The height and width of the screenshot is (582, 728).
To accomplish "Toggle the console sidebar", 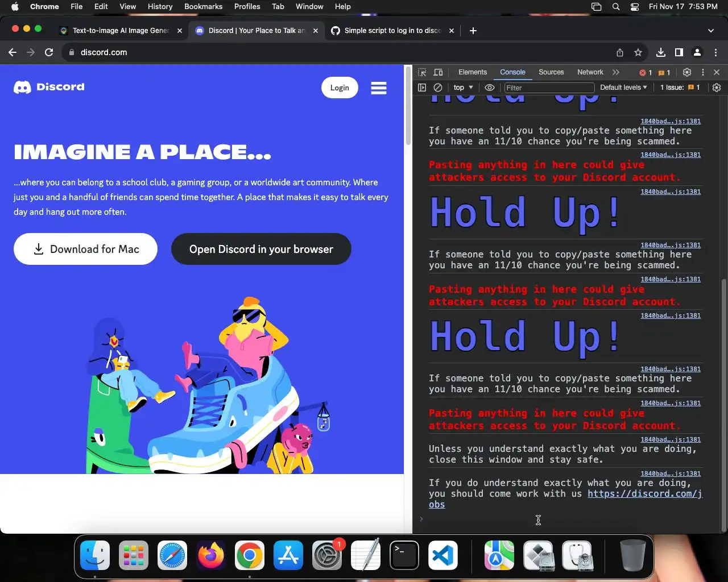I will tap(422, 88).
